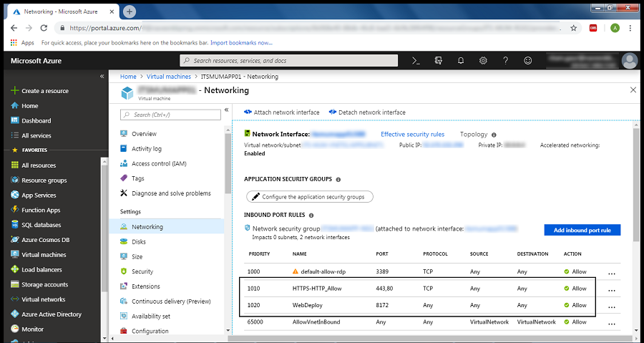Image resolution: width=644 pixels, height=343 pixels.
Task: Click the Create a resource plus icon
Action: [15, 91]
